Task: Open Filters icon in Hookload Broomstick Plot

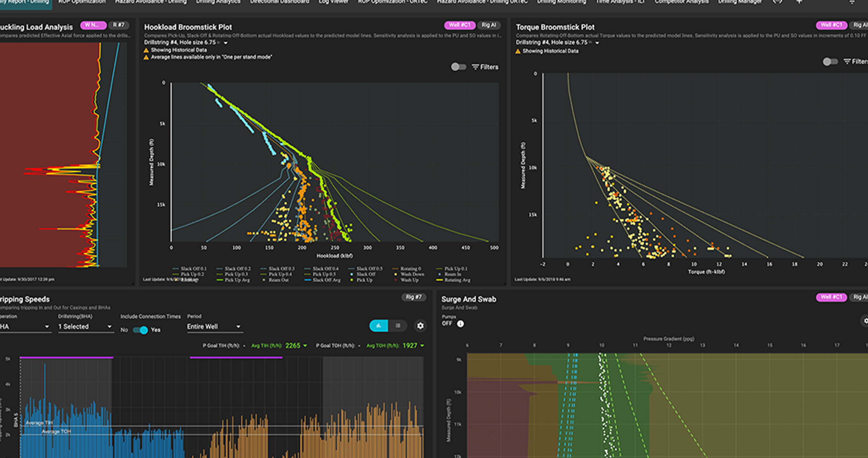Action: 475,67
